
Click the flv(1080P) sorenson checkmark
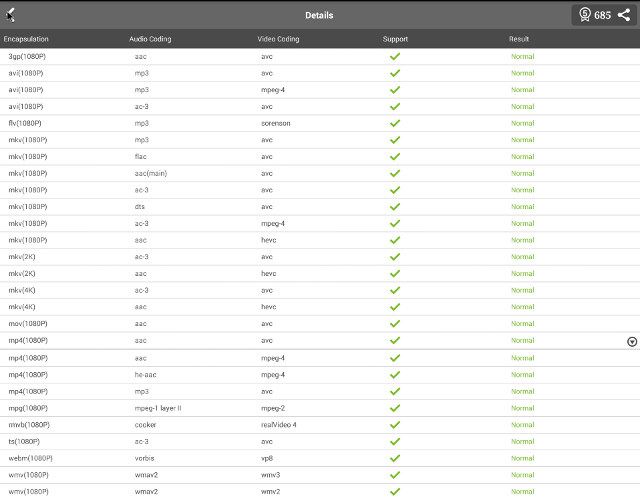point(395,123)
